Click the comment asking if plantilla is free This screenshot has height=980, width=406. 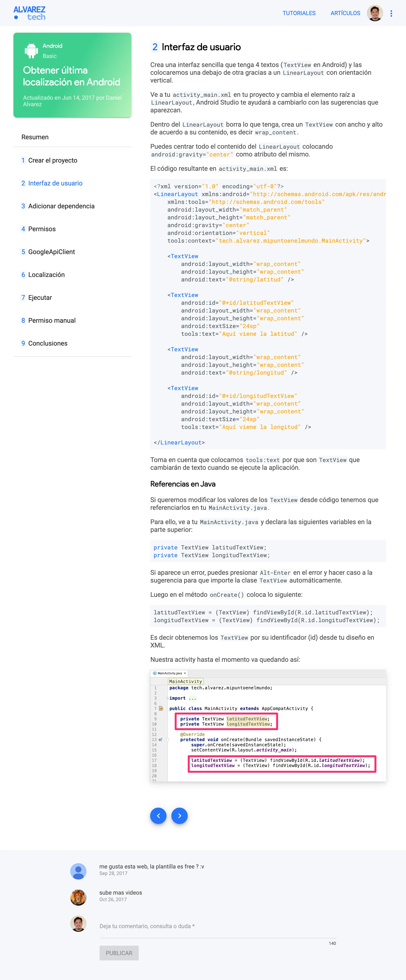pos(152,867)
